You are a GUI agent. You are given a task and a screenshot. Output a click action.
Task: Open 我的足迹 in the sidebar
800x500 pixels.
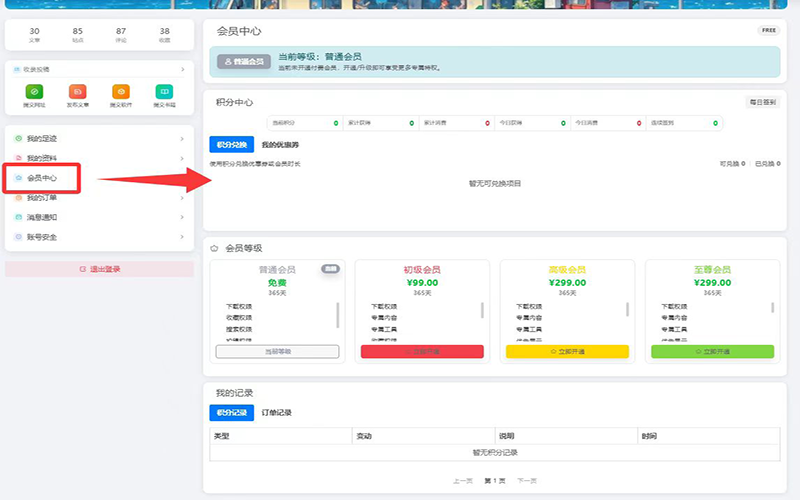pyautogui.click(x=41, y=138)
